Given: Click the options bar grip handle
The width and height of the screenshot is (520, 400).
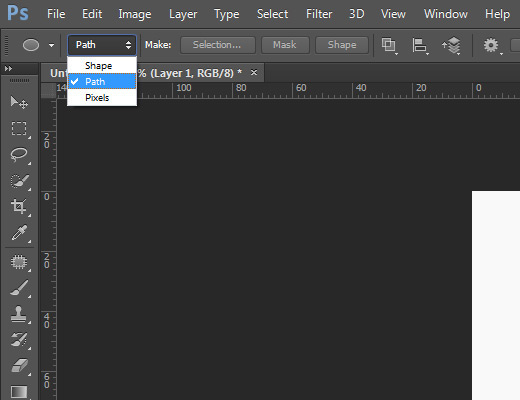Looking at the screenshot, I should click(6, 45).
